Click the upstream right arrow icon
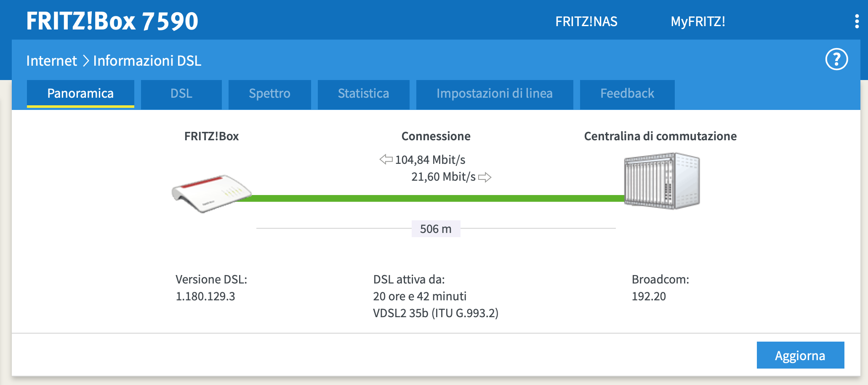Screen dimensions: 868x385 (485, 177)
